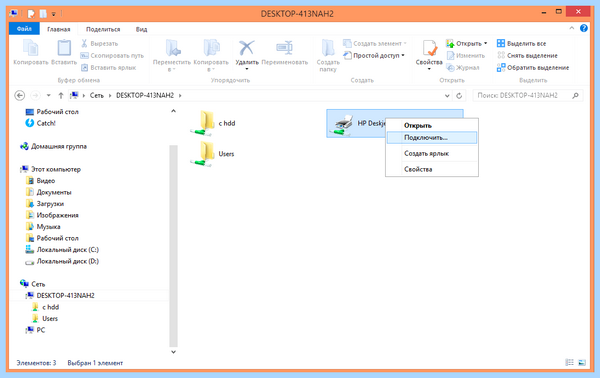Click Журнал (History) in ribbon
Screen dimensions: 600x378
[x=463, y=68]
